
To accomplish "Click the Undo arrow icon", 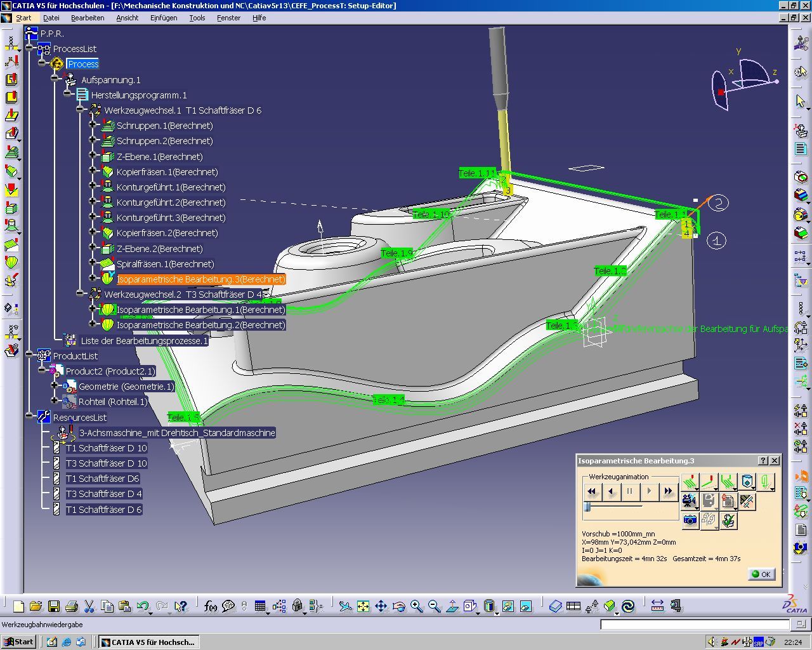I will click(x=143, y=606).
